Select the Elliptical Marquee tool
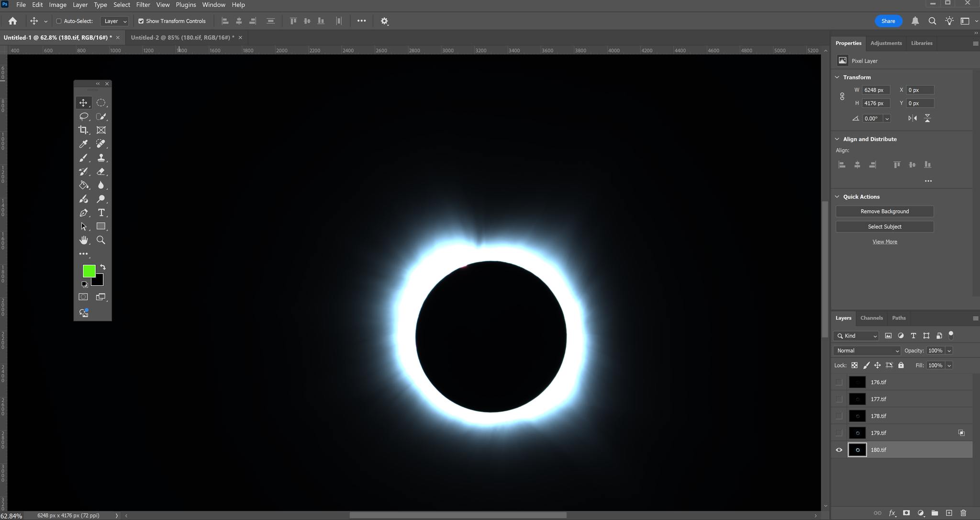This screenshot has width=980, height=520. pos(101,103)
